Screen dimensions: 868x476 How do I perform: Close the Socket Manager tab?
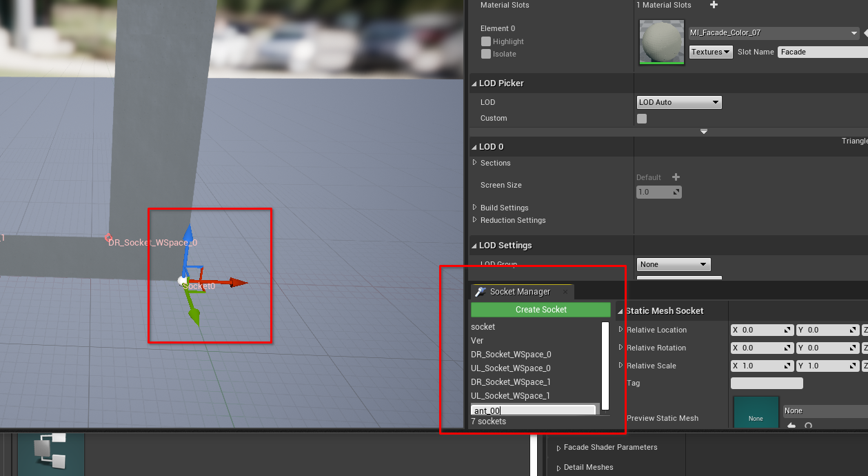565,292
